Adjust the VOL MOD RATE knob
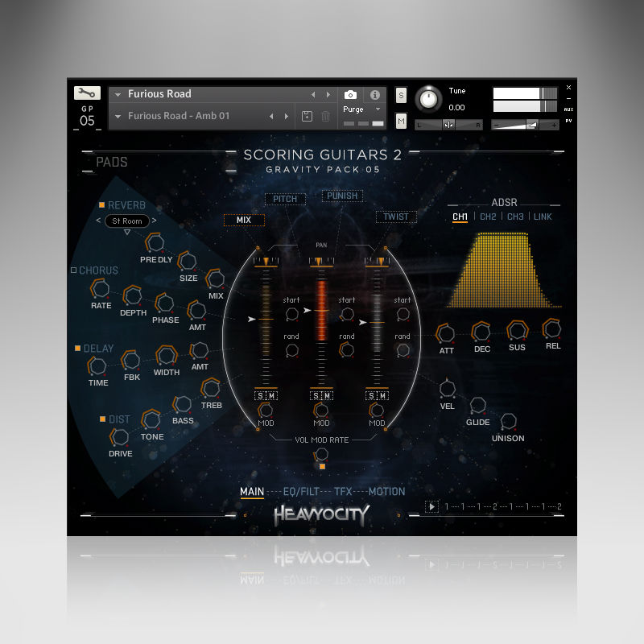 coord(321,455)
